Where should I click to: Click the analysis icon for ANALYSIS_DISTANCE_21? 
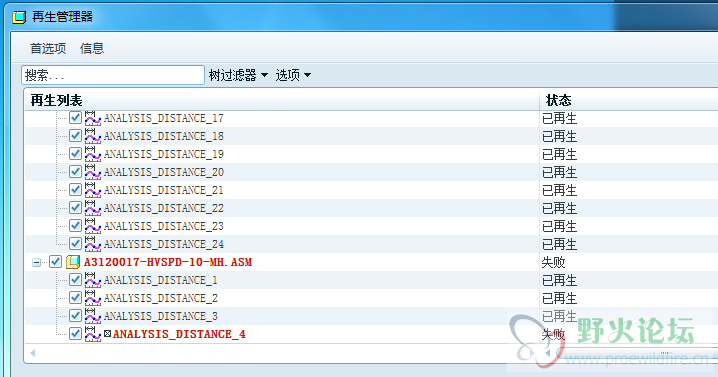coord(92,190)
